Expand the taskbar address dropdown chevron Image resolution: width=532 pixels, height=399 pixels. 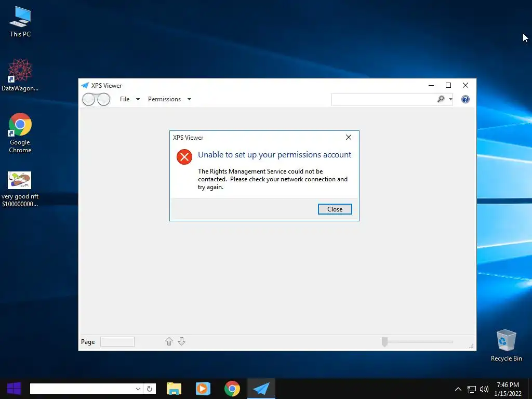[x=138, y=389]
